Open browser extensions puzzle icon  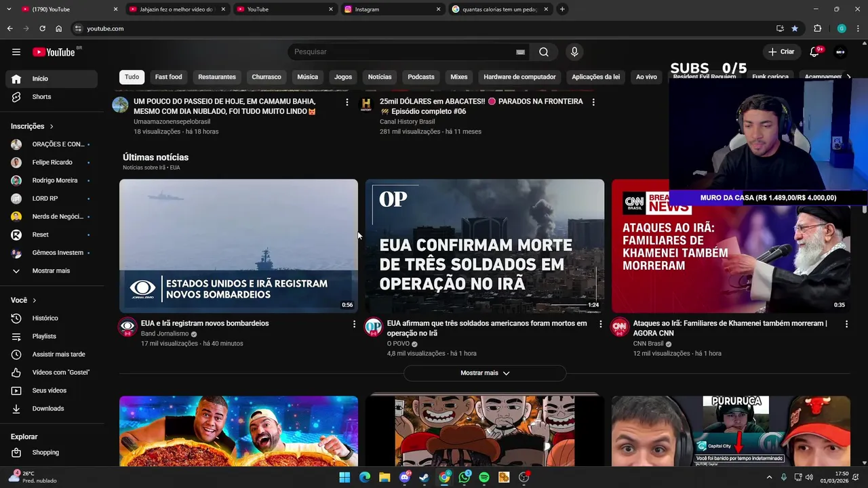(x=817, y=28)
